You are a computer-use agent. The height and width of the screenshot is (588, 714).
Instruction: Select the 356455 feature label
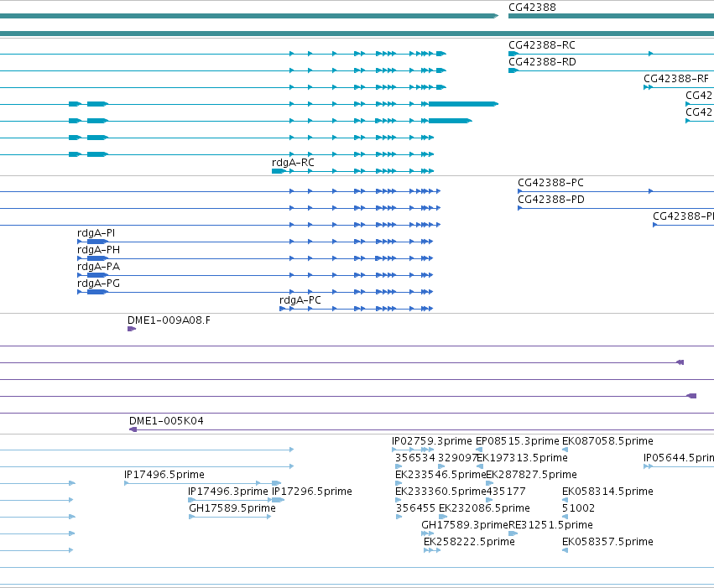(x=416, y=508)
